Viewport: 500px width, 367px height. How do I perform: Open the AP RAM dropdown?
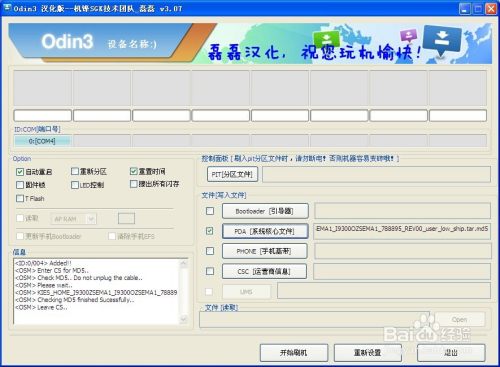coord(91,219)
